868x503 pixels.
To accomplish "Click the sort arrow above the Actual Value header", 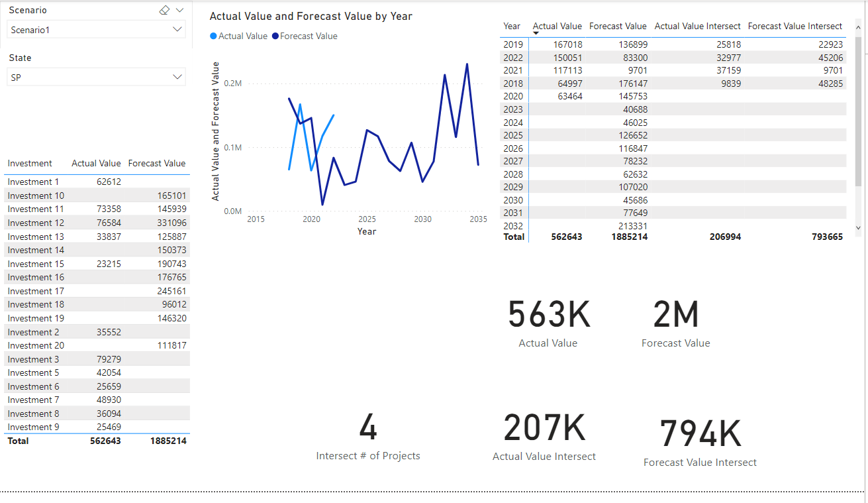I will 536,32.
